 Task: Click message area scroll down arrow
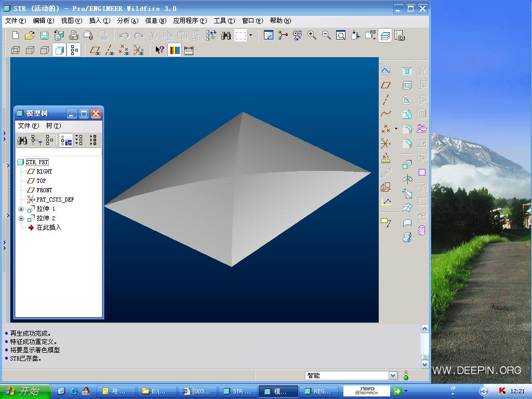(x=424, y=365)
